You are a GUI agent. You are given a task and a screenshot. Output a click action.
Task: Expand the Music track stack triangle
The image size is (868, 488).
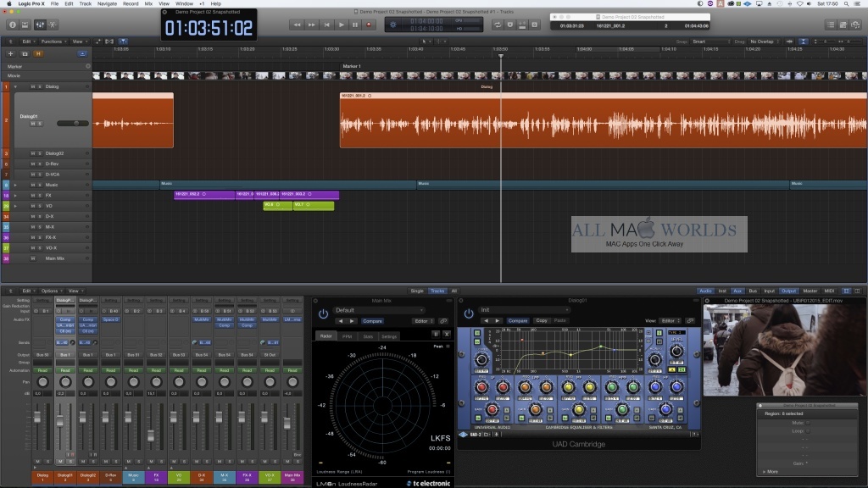click(x=15, y=185)
